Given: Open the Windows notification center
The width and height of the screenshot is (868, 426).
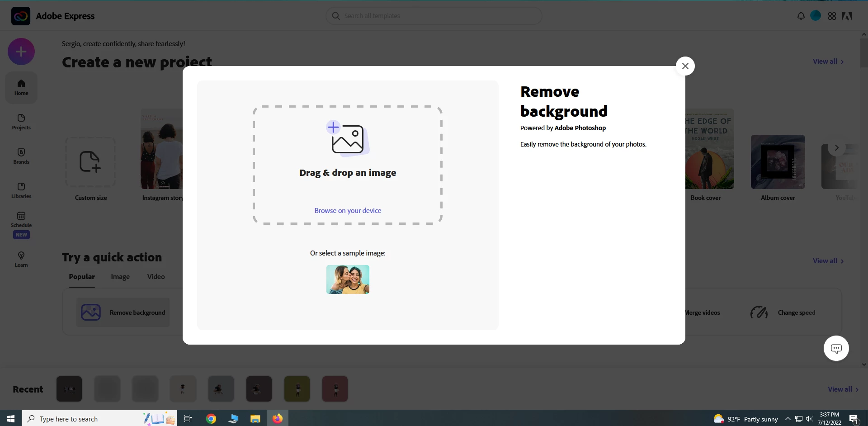Looking at the screenshot, I should coord(854,419).
